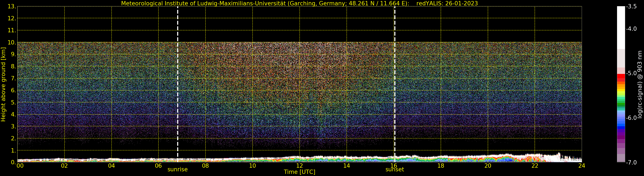This screenshot has height=176, width=644.
Task: Click the 'sunset' label below the time axis
Action: (x=395, y=169)
